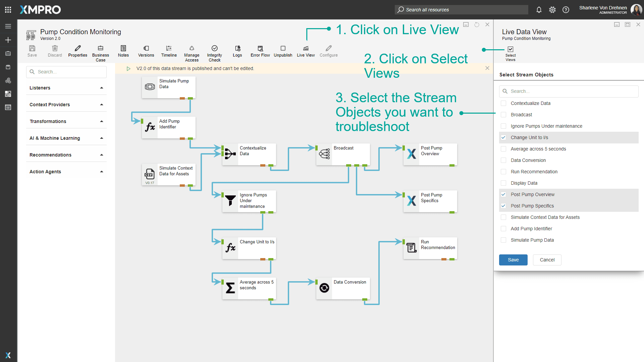This screenshot has width=644, height=362.
Task: Click the Select Views icon
Action: [510, 50]
